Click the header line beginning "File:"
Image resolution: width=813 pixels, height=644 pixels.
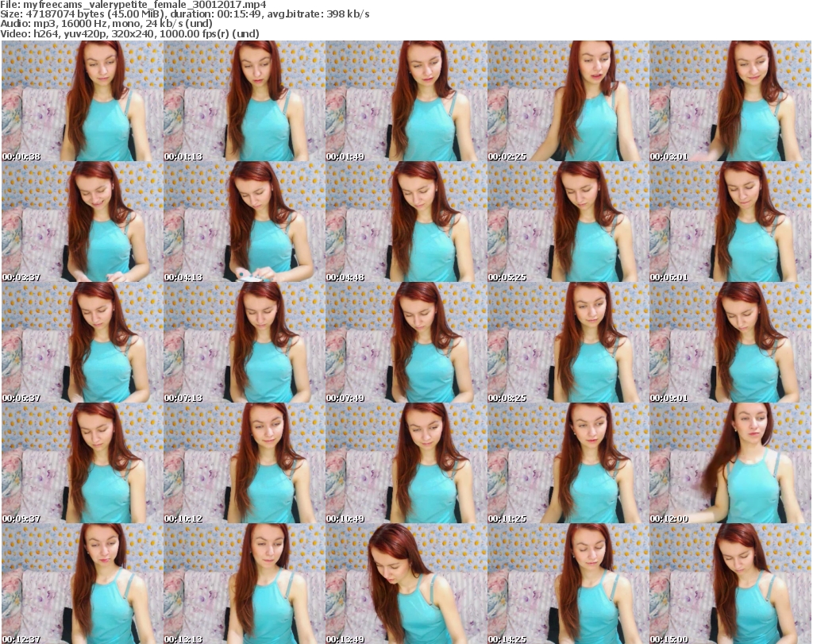click(x=133, y=5)
